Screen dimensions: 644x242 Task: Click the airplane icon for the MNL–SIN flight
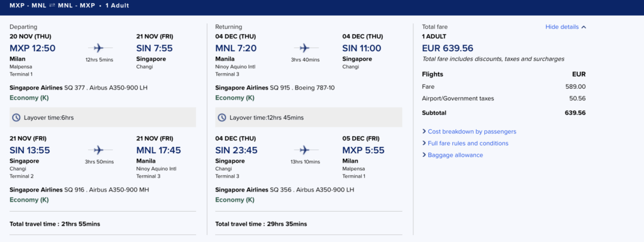click(304, 48)
